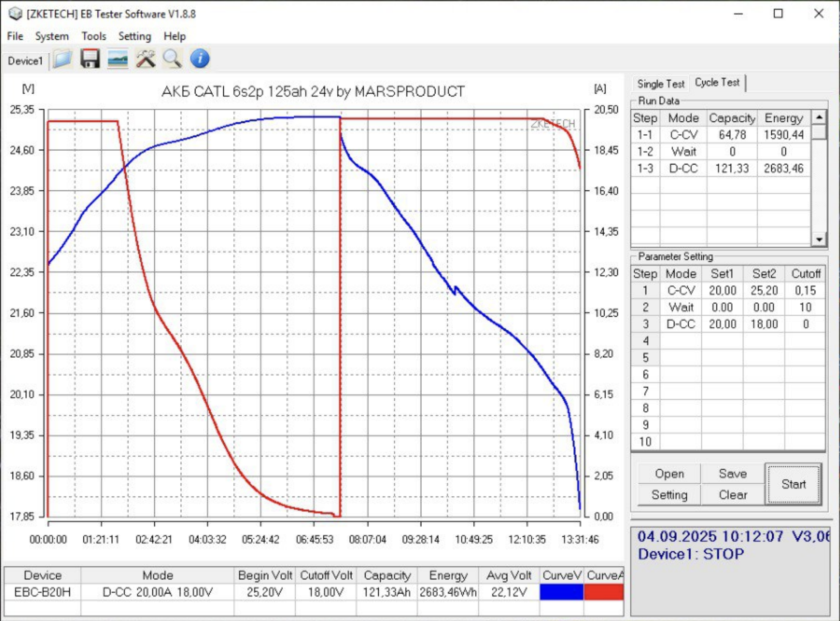Open the System menu
This screenshot has width=840, height=621.
pos(52,36)
